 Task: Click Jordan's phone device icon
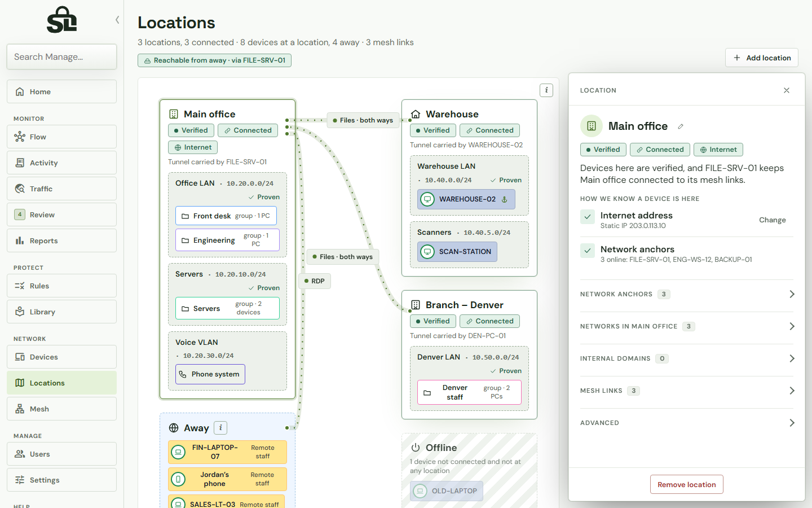tap(178, 479)
